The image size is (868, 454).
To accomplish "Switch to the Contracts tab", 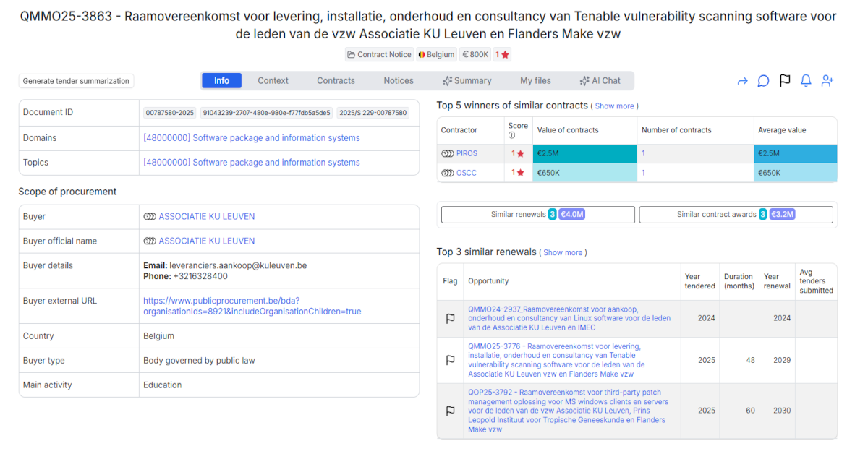I will pyautogui.click(x=336, y=80).
